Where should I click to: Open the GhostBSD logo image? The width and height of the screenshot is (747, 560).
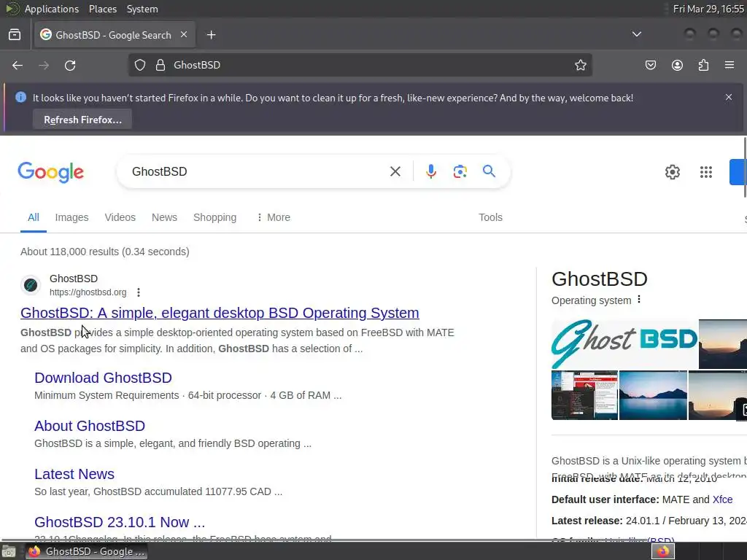click(x=624, y=344)
